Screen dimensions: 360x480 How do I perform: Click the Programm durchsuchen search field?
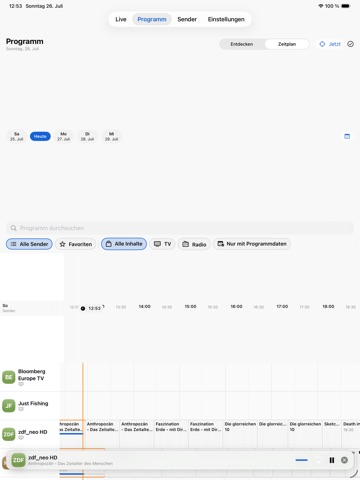[180, 228]
